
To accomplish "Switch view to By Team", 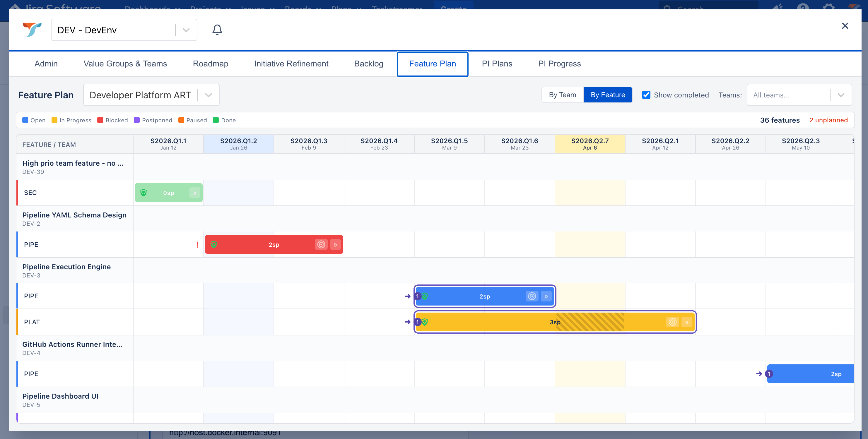I will coord(562,95).
